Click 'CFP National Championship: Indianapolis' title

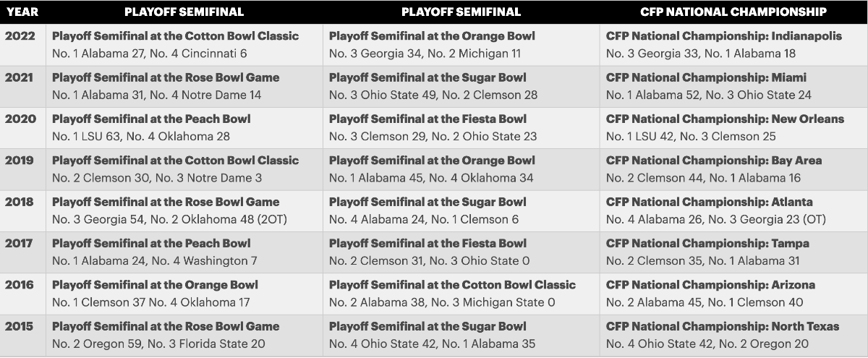point(724,36)
